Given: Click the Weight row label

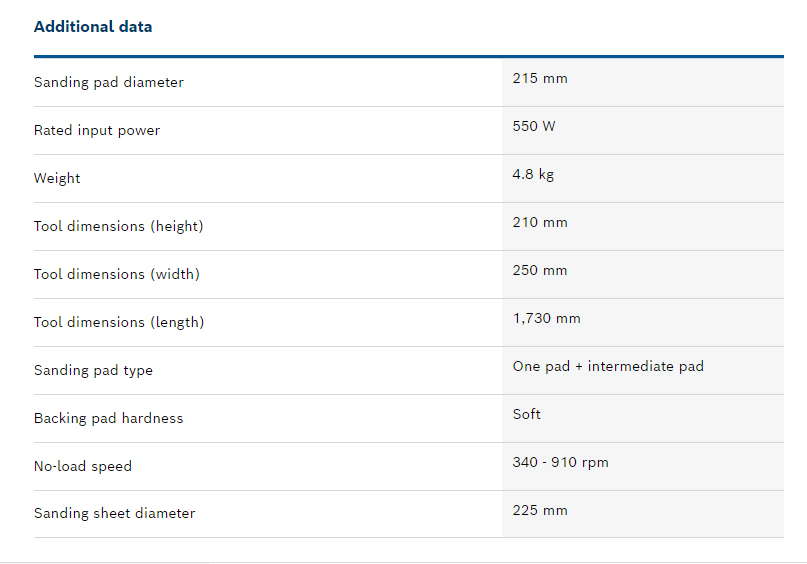Looking at the screenshot, I should coord(57,178).
